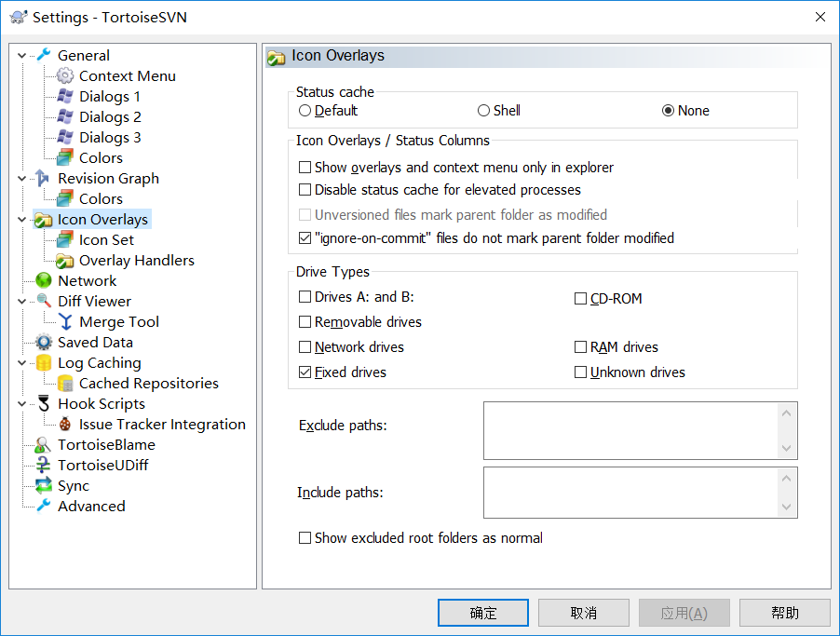Check the RAM drives option
This screenshot has width=840, height=636.
pyautogui.click(x=580, y=347)
